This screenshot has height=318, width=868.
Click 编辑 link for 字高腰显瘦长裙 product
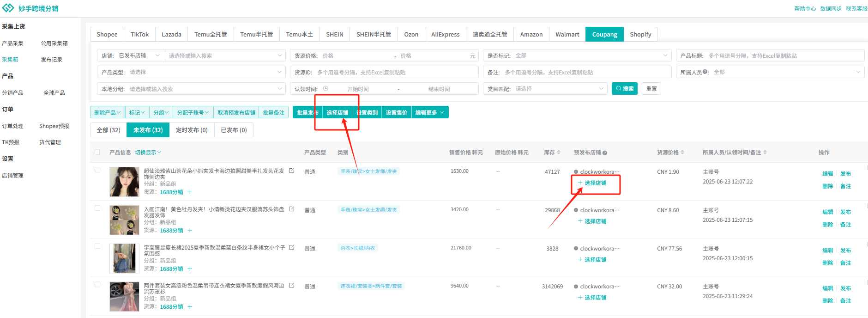click(x=828, y=251)
